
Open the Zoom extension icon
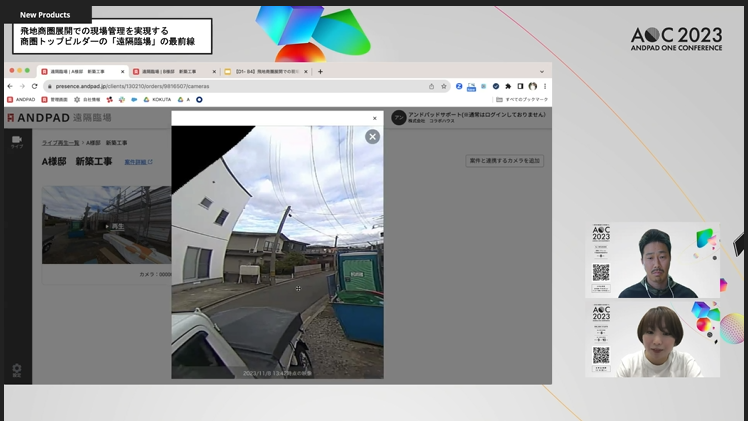(x=459, y=86)
